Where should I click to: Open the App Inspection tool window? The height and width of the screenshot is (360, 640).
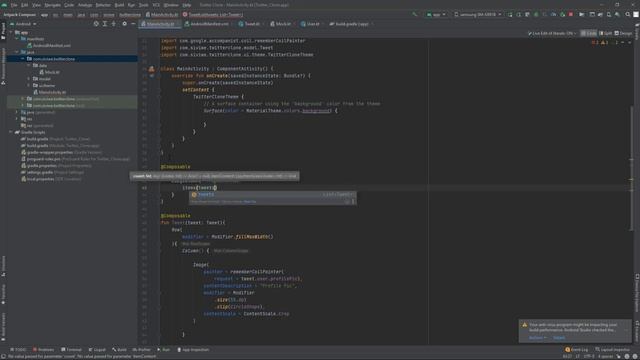tap(193, 350)
